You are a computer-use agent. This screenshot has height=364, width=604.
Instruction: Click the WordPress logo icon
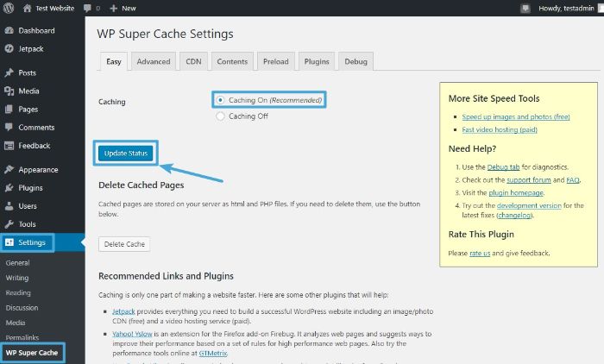(x=9, y=8)
